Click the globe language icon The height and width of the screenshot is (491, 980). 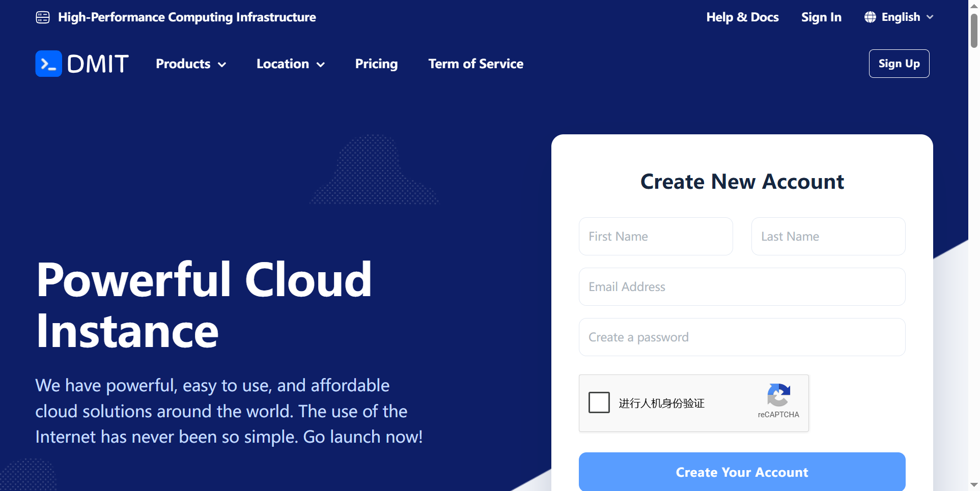(x=870, y=17)
